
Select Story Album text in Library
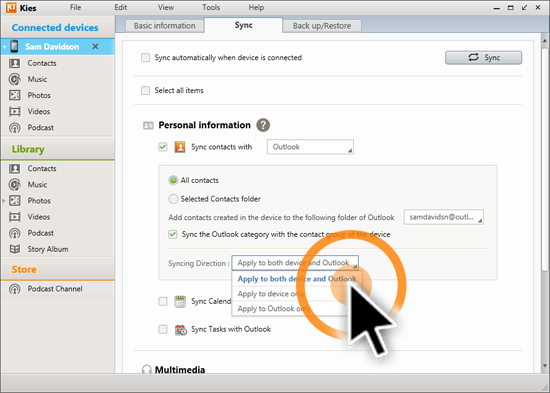point(48,249)
